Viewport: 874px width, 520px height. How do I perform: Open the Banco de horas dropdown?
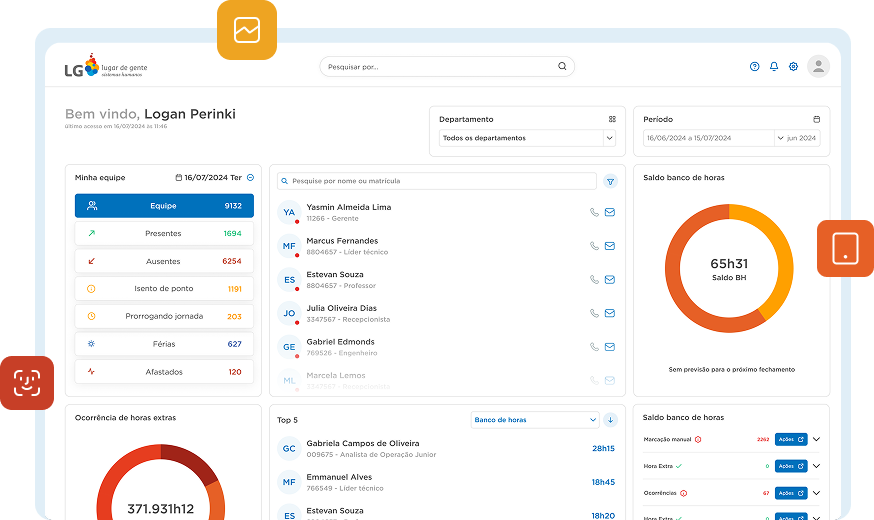(534, 420)
